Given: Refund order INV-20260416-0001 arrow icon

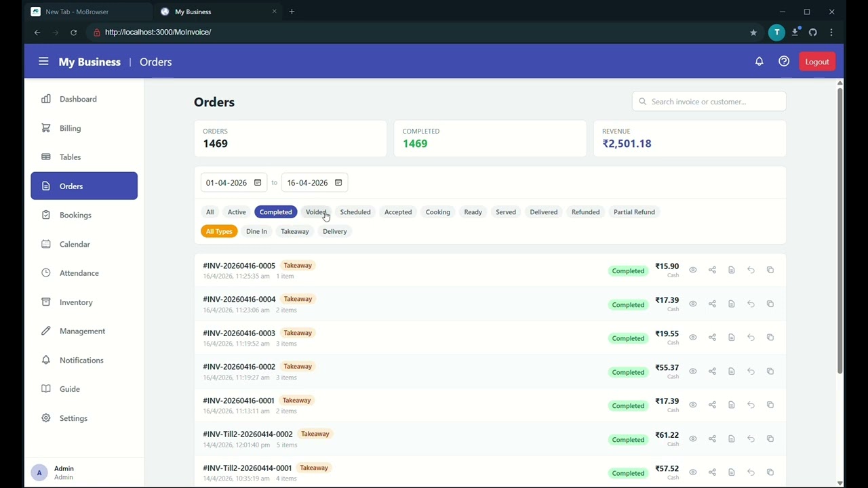Looking at the screenshot, I should (x=751, y=405).
